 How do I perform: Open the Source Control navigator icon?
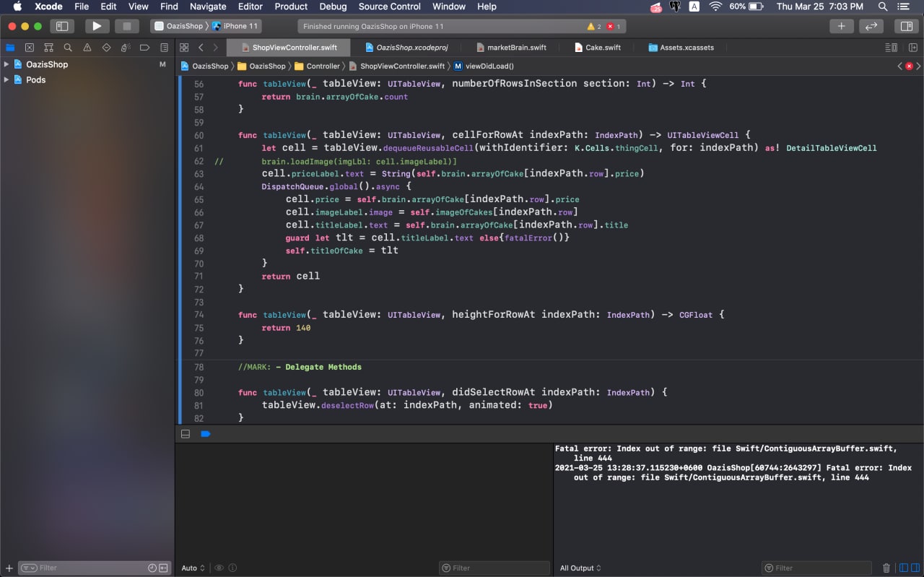pyautogui.click(x=30, y=48)
